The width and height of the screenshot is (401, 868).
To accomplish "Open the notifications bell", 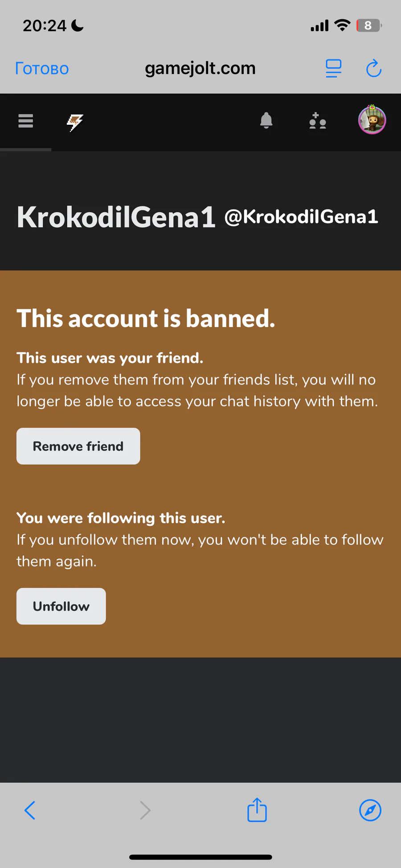I will pos(266,121).
